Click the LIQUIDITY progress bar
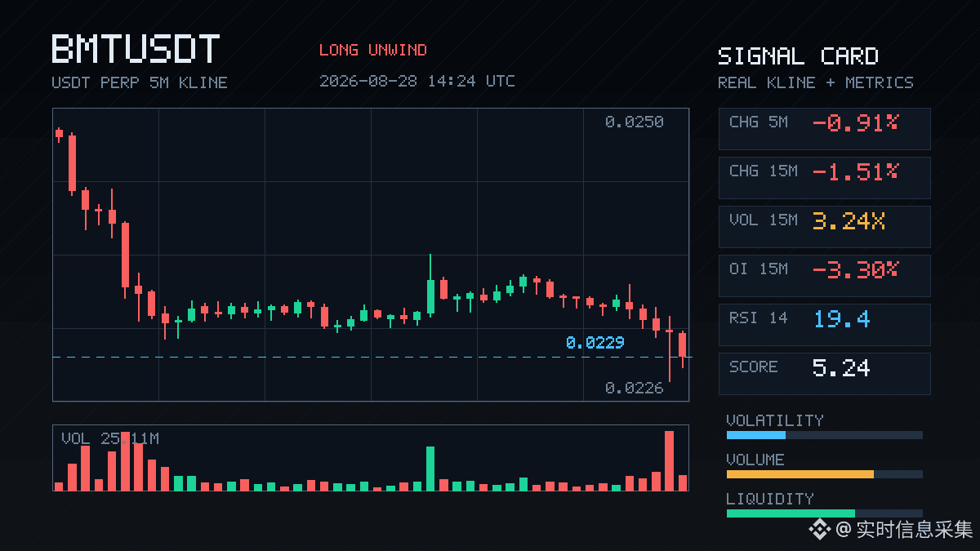 click(825, 513)
